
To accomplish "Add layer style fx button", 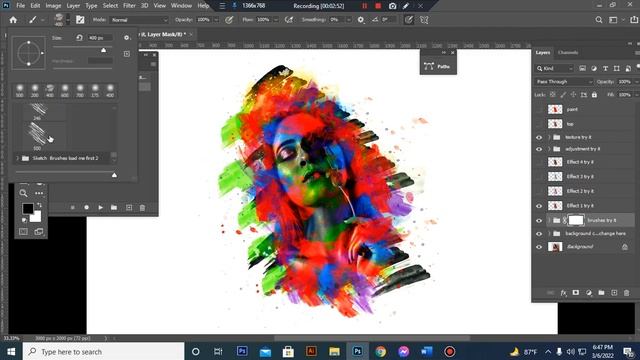I will (x=564, y=293).
